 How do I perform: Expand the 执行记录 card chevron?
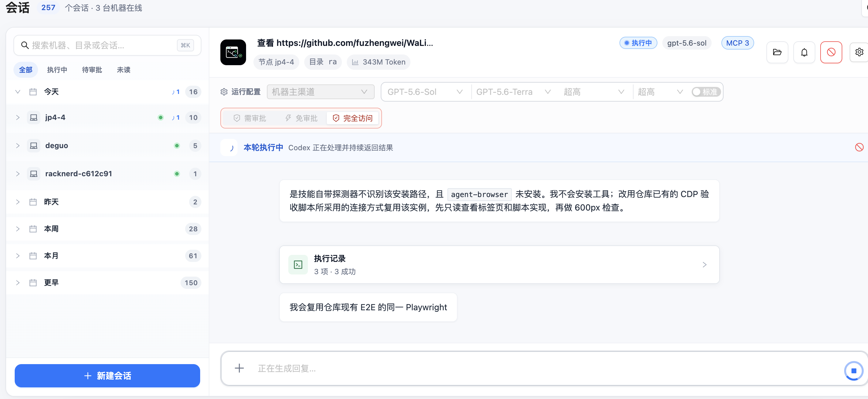pyautogui.click(x=704, y=265)
